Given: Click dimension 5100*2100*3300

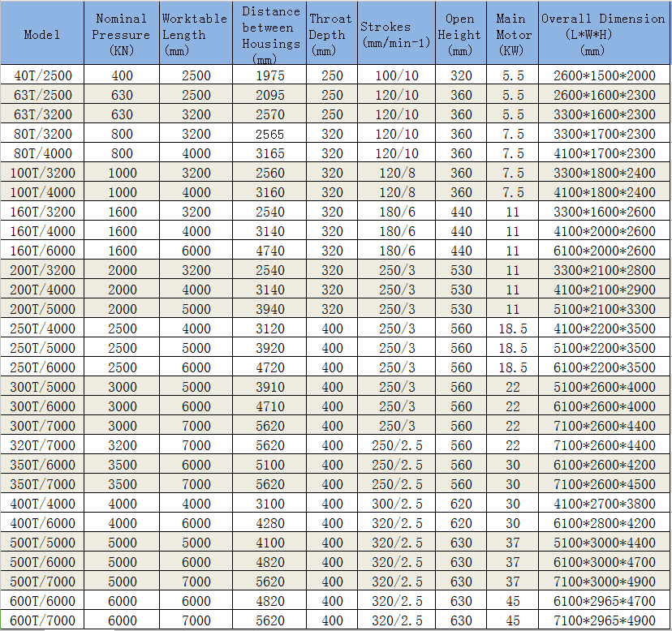Looking at the screenshot, I should click(605, 309).
